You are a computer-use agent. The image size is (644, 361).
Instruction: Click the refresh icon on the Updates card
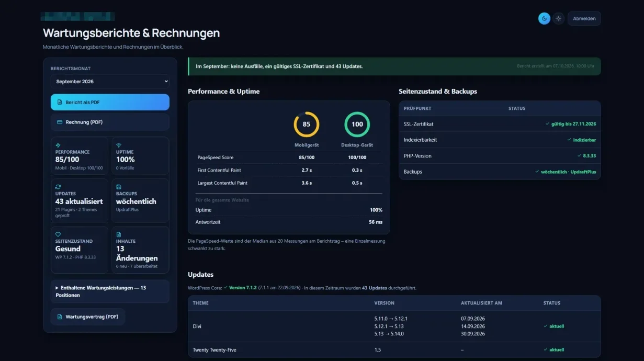[x=58, y=187]
